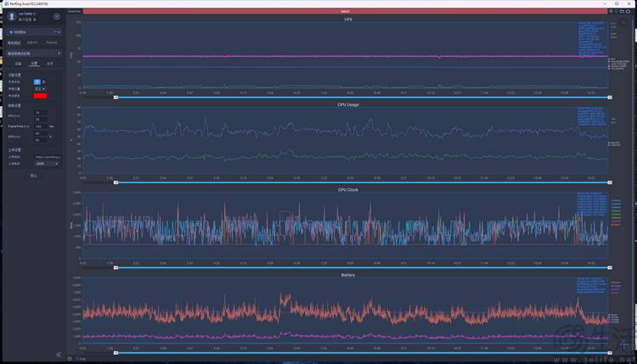Viewport: 637px width, 364px height.
Task: Click left handle of CPU Clock range slider
Action: point(116,268)
